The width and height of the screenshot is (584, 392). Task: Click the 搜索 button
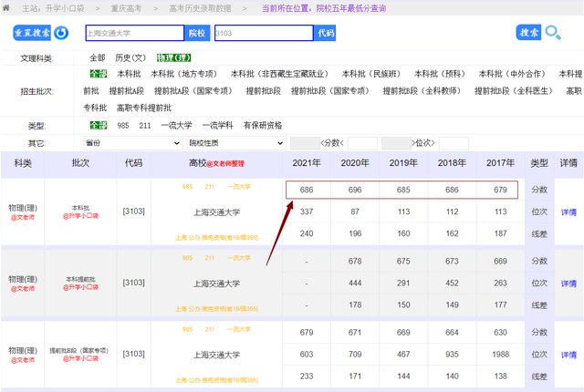[528, 33]
